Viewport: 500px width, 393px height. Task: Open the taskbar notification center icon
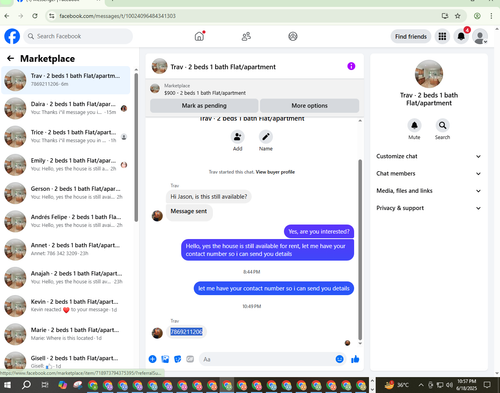[487, 385]
